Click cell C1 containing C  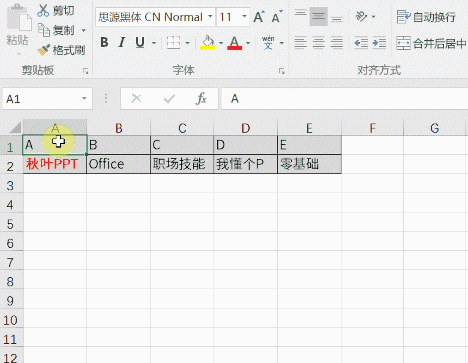point(182,145)
